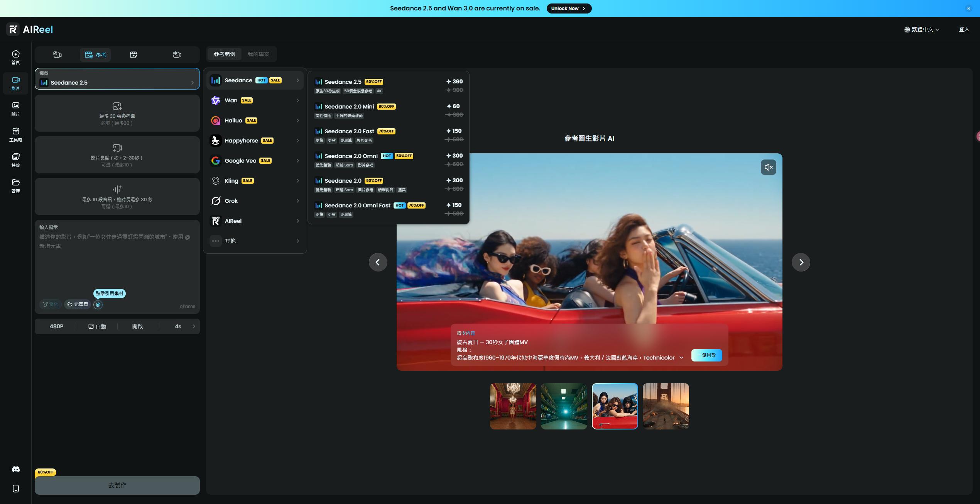Expand the Kling model submenu
Screen dimensions: 980x504
(x=255, y=181)
